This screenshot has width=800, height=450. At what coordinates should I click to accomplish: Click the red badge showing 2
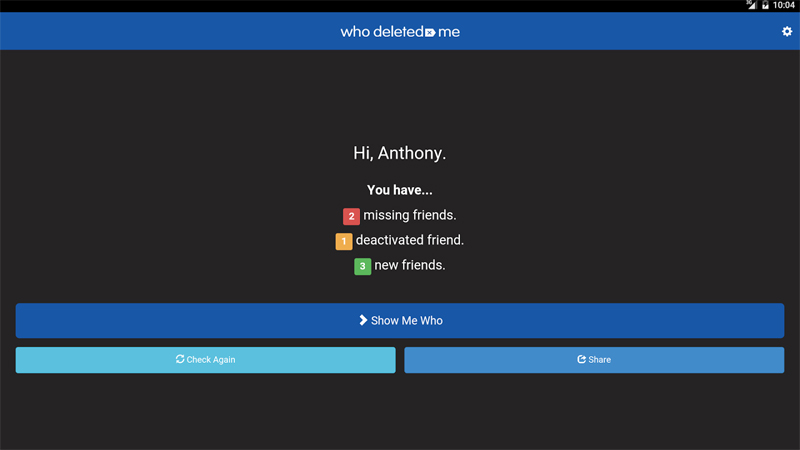(351, 216)
